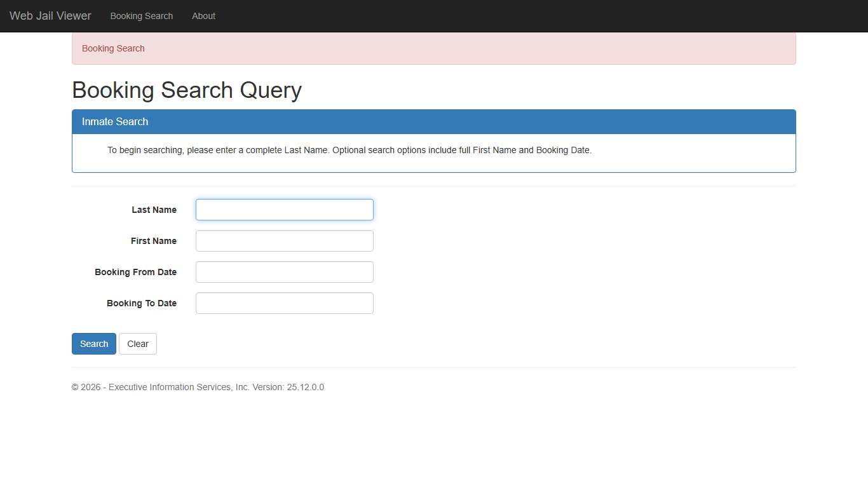Open the Booking Search navigation link
This screenshot has height=488, width=868.
pos(141,16)
